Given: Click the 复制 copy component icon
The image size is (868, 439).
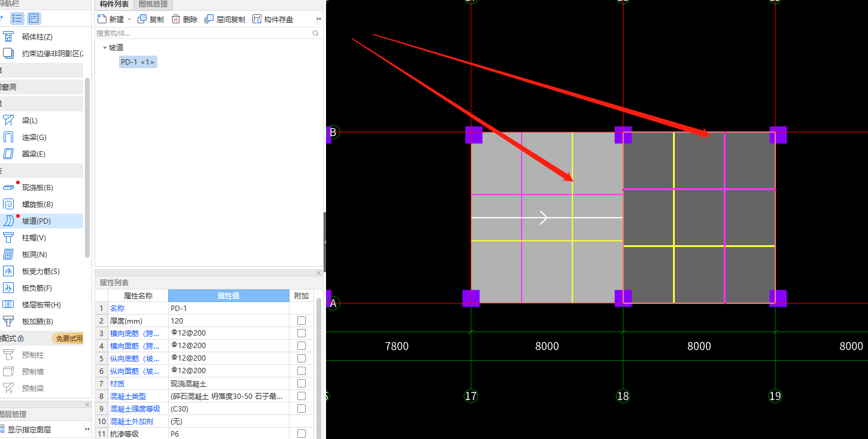Looking at the screenshot, I should click(142, 19).
